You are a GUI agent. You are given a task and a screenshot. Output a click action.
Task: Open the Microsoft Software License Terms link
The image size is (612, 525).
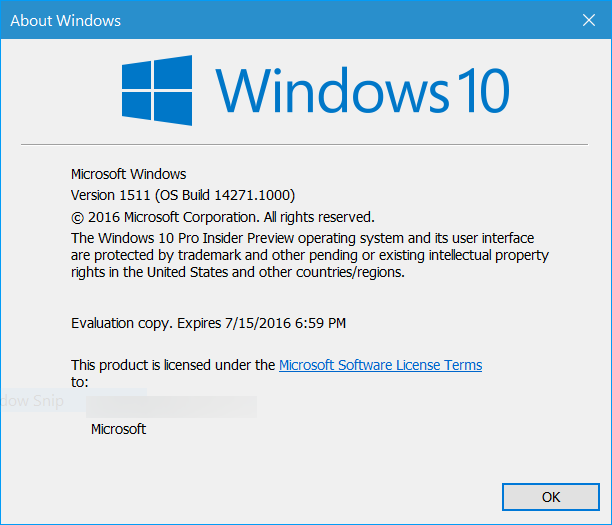click(380, 365)
